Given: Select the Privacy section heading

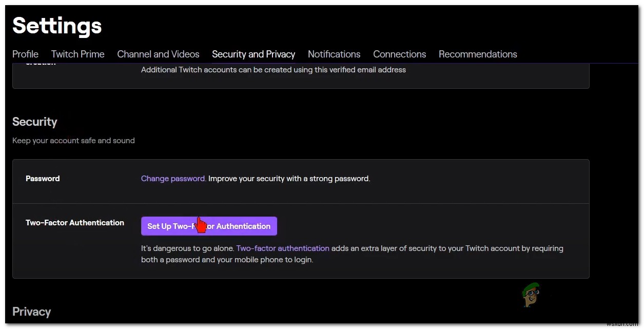Looking at the screenshot, I should (31, 312).
